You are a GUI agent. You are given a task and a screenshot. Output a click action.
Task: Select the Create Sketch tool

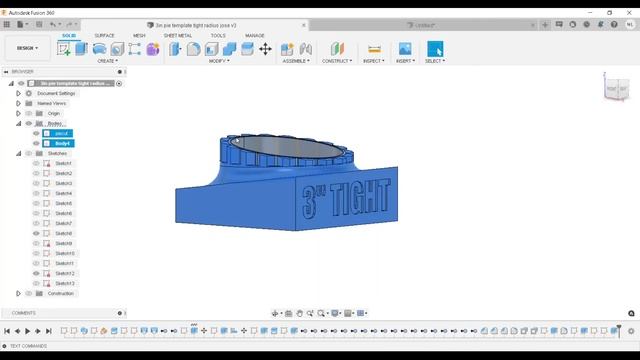64,49
